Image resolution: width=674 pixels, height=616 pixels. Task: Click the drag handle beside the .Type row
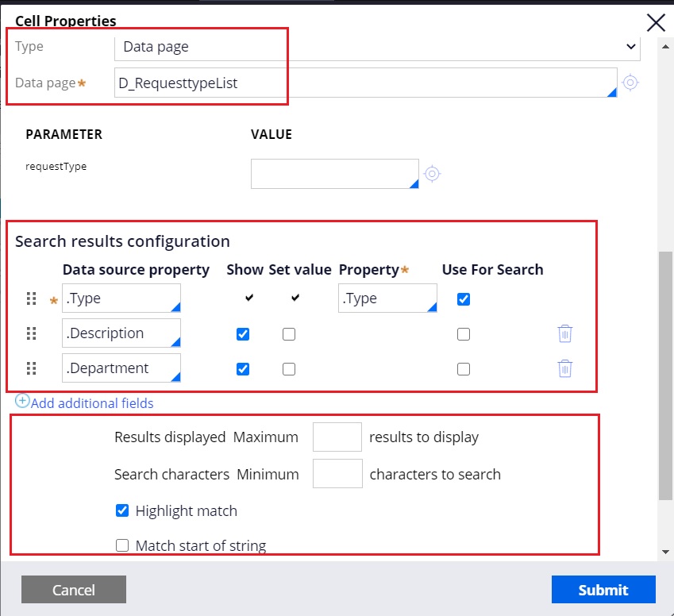pos(31,298)
